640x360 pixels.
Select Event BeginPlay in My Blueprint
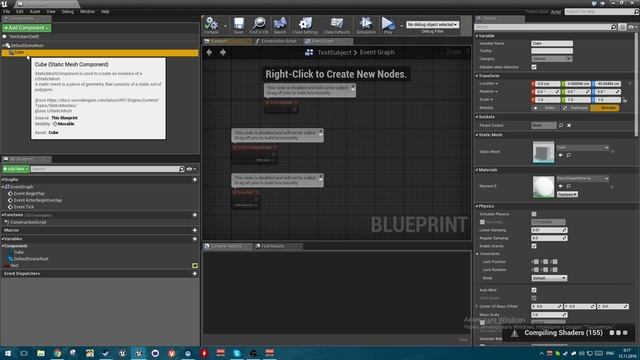click(29, 194)
